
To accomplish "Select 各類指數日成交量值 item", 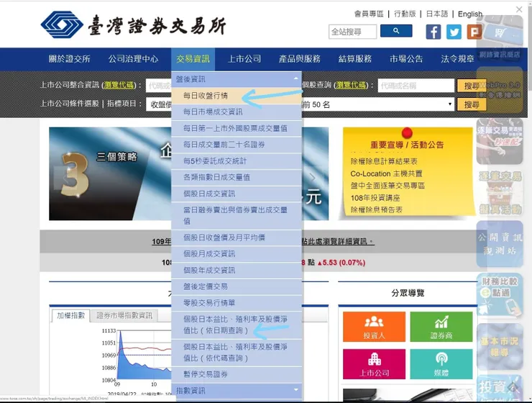I will [x=237, y=177].
